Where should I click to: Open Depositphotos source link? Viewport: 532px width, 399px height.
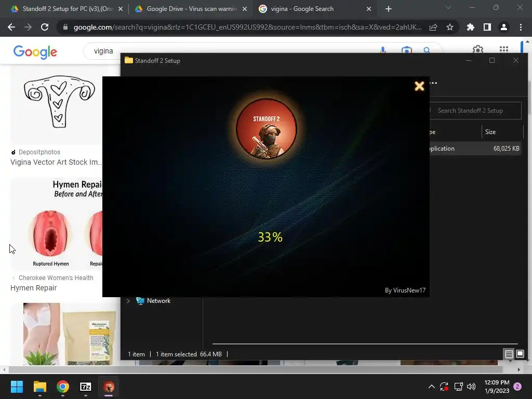[39, 152]
